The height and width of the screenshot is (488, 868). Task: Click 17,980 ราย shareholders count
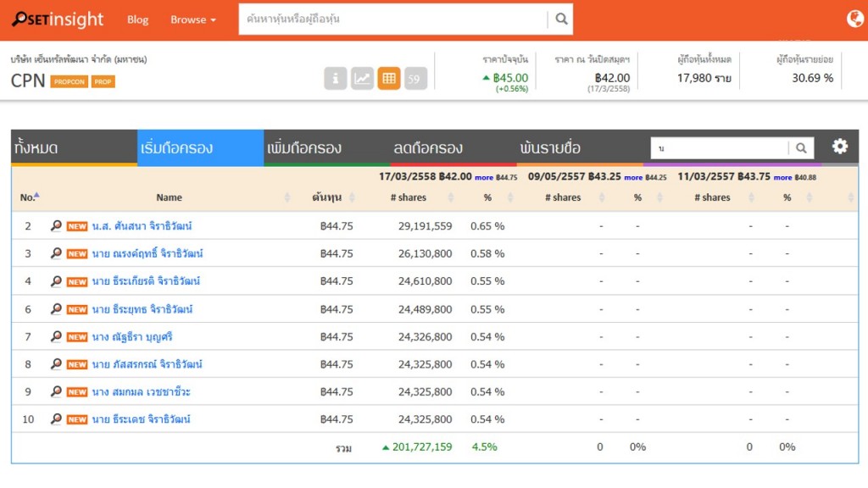704,78
